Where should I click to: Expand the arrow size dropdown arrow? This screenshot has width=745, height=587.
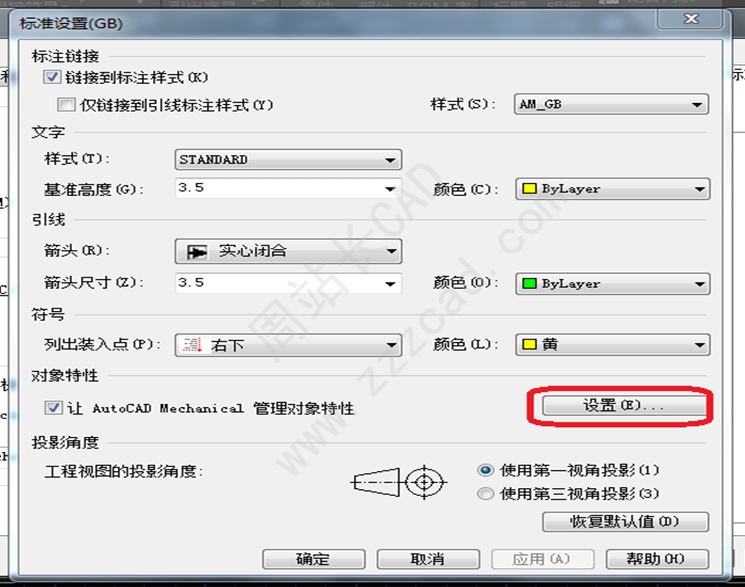point(390,284)
